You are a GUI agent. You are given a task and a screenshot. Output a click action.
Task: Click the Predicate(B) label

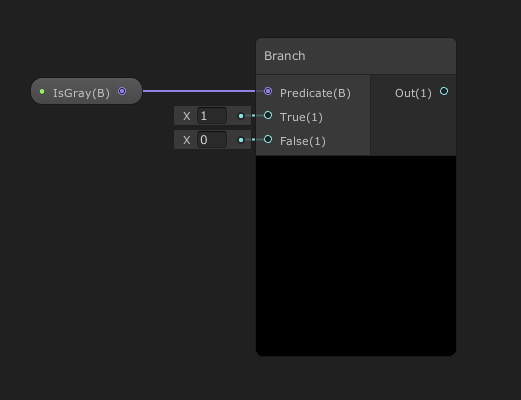tap(315, 93)
